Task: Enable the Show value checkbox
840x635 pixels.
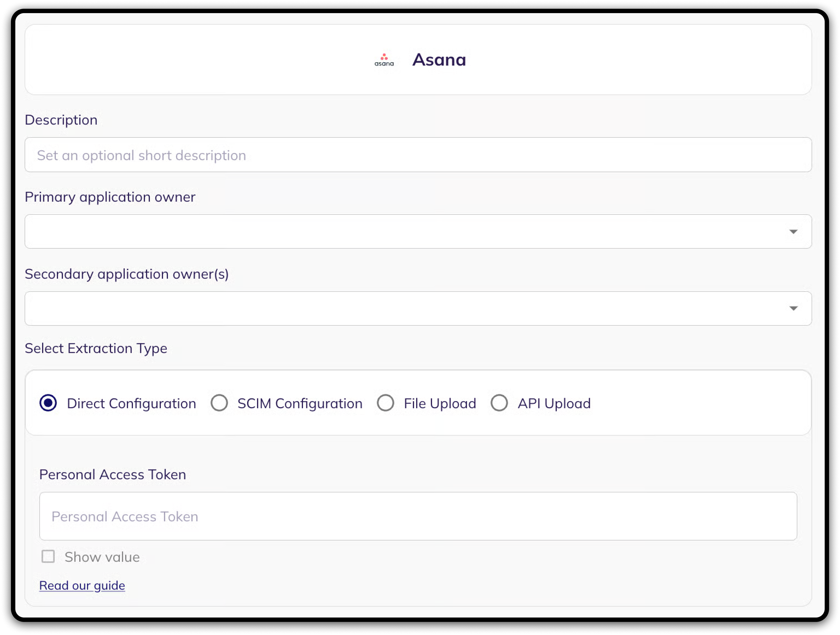Action: pyautogui.click(x=48, y=556)
